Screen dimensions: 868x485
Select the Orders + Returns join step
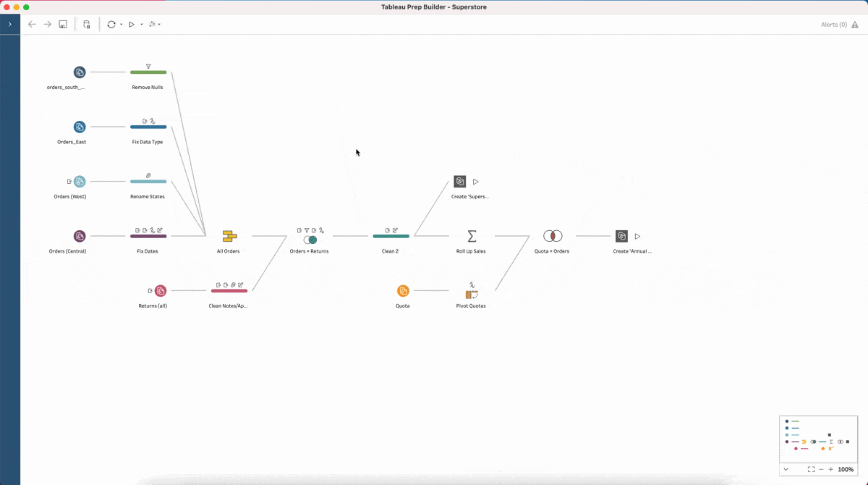310,240
